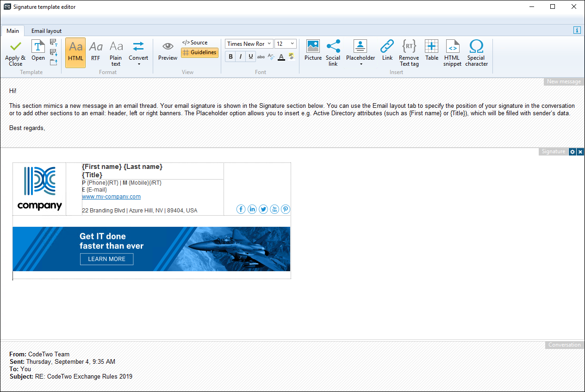Toggle Strikethrough formatting
The width and height of the screenshot is (585, 392).
[261, 56]
